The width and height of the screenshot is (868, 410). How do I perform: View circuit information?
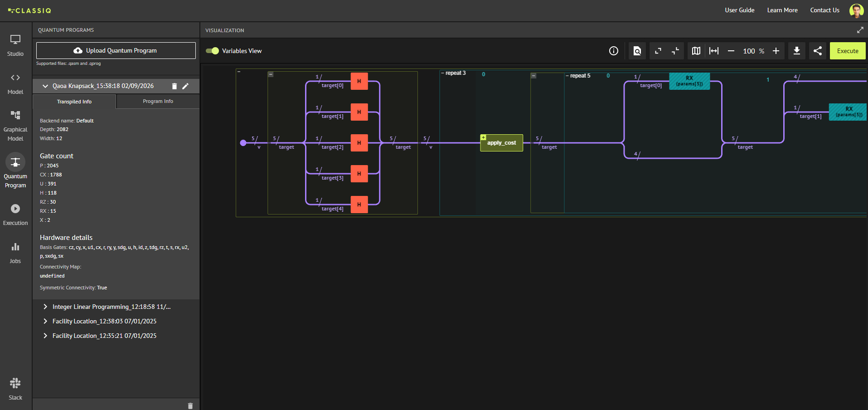(613, 51)
